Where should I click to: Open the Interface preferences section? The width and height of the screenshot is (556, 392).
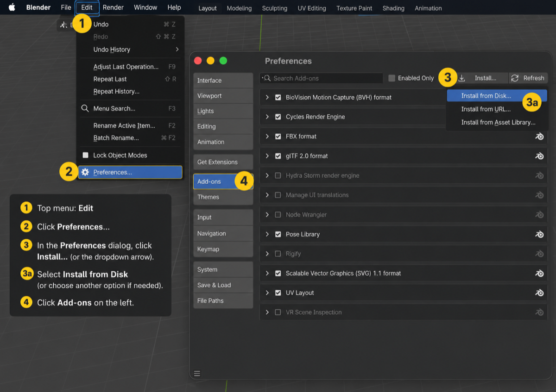(223, 81)
